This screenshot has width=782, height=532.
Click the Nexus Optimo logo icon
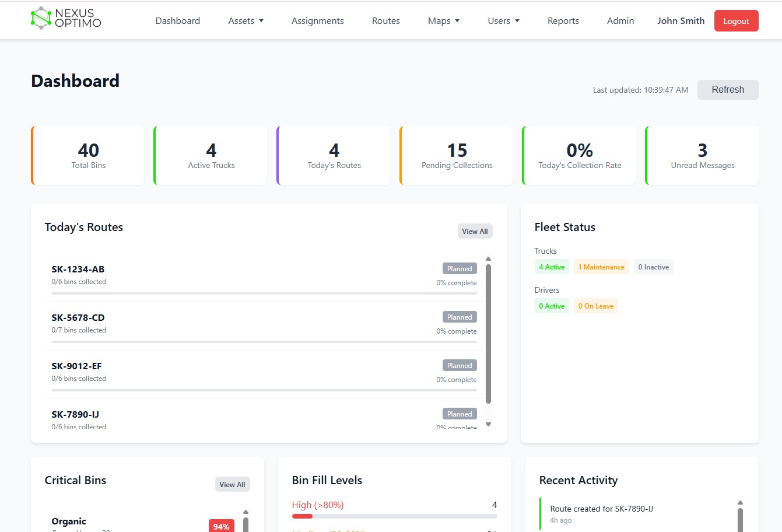pyautogui.click(x=41, y=18)
